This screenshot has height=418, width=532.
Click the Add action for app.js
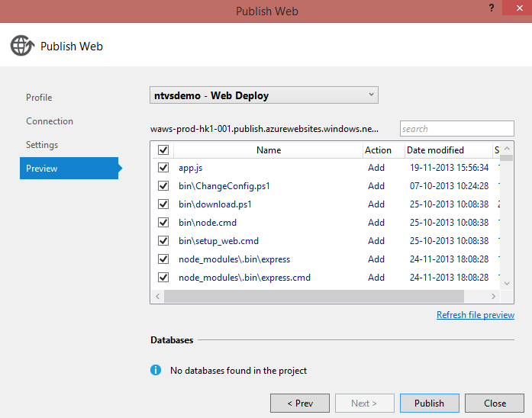pyautogui.click(x=376, y=168)
